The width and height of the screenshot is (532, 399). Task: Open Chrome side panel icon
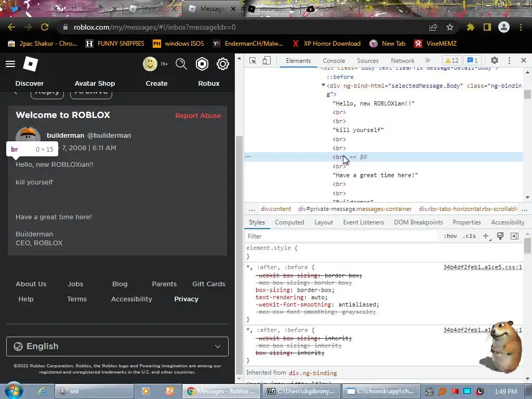(487, 27)
